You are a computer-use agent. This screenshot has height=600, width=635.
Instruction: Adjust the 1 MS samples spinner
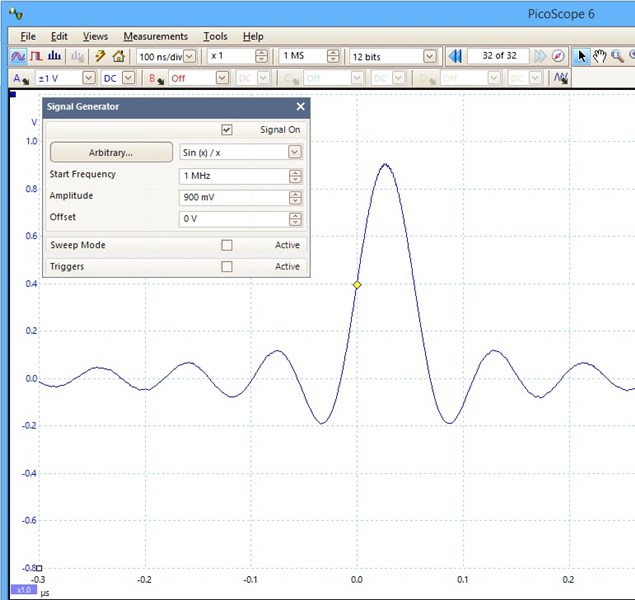click(333, 56)
